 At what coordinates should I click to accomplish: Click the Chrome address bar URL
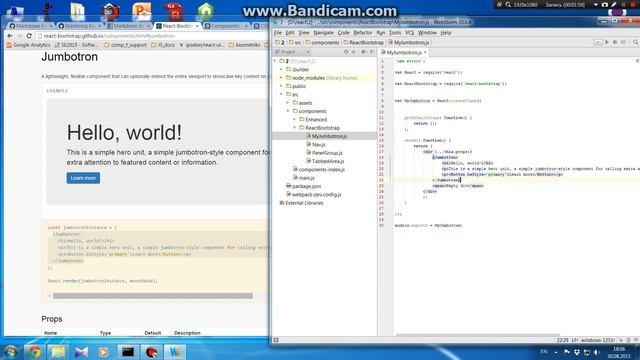tap(109, 36)
